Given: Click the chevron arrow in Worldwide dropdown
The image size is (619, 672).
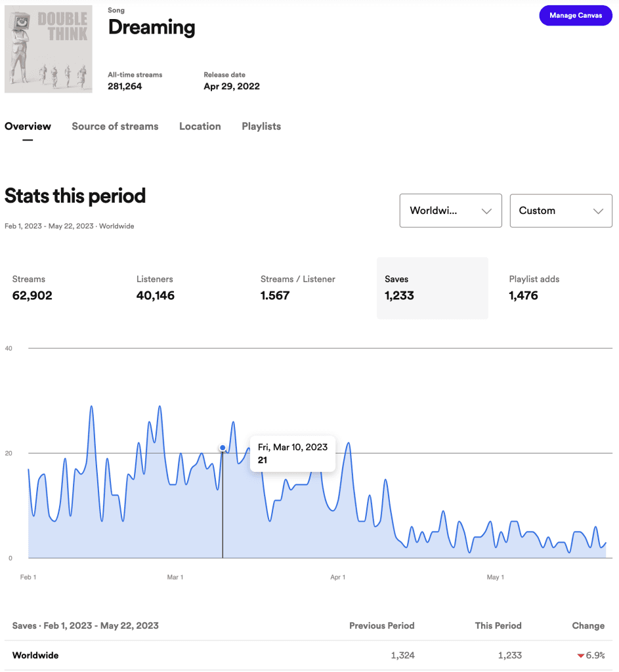Looking at the screenshot, I should point(486,211).
